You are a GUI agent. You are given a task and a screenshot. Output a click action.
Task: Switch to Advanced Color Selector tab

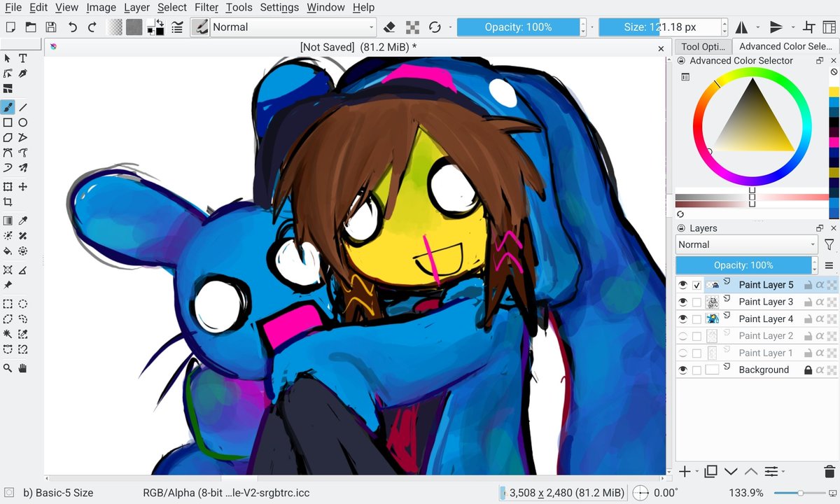coord(785,46)
